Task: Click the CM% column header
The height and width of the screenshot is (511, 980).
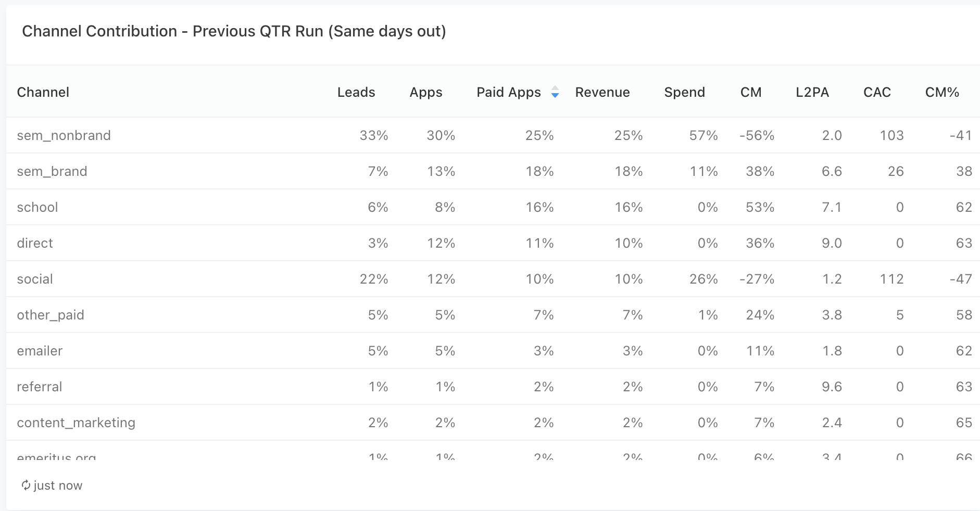Action: (942, 92)
